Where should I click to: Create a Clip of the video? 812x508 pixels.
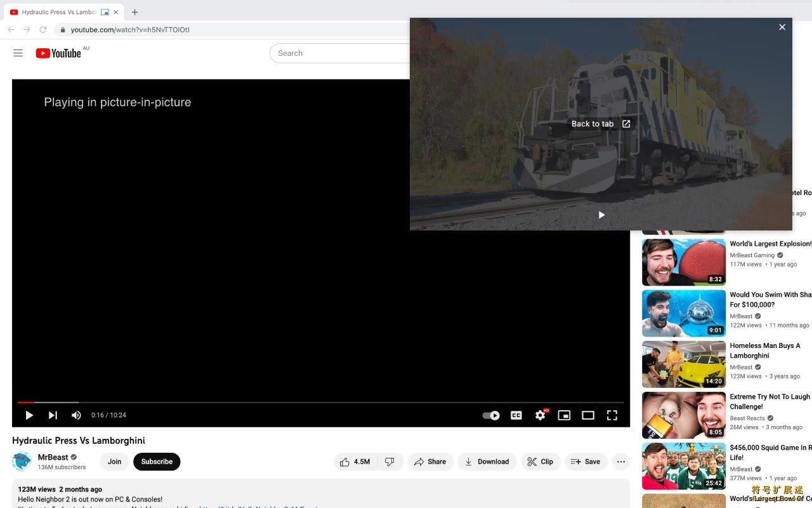tap(540, 462)
